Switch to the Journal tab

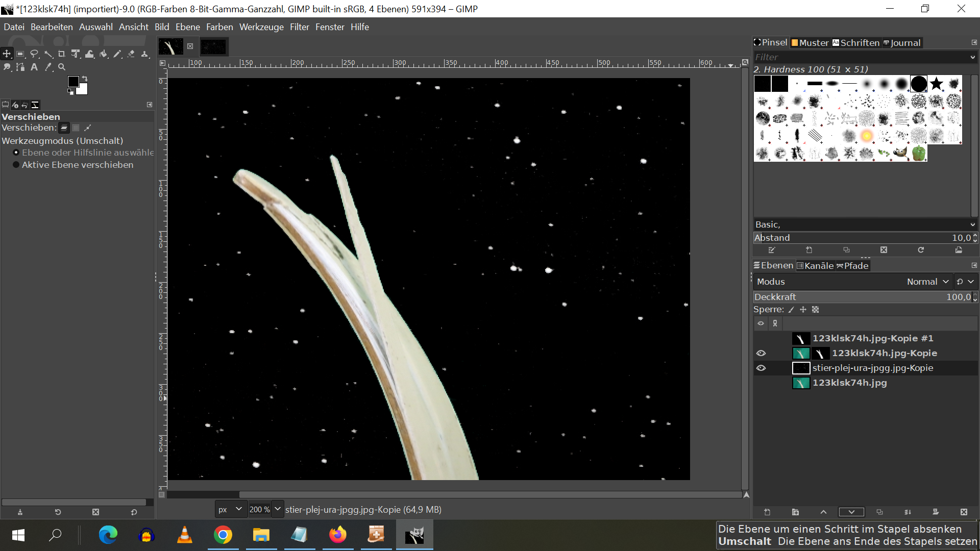[x=902, y=43]
